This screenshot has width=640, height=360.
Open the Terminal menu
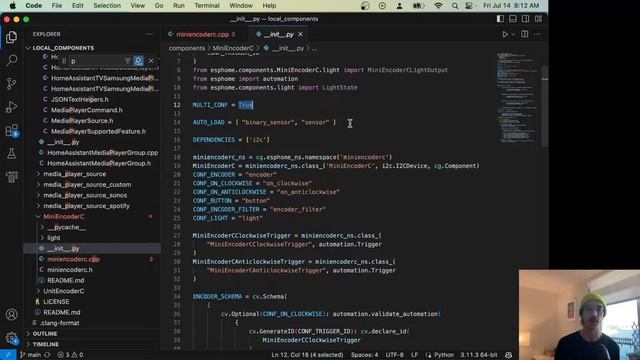point(207,6)
